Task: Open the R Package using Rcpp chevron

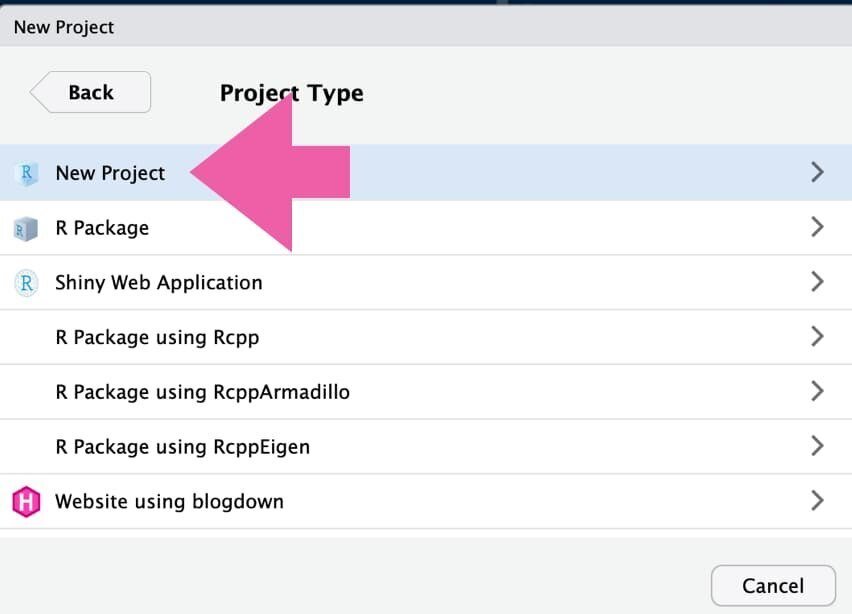Action: tap(817, 336)
